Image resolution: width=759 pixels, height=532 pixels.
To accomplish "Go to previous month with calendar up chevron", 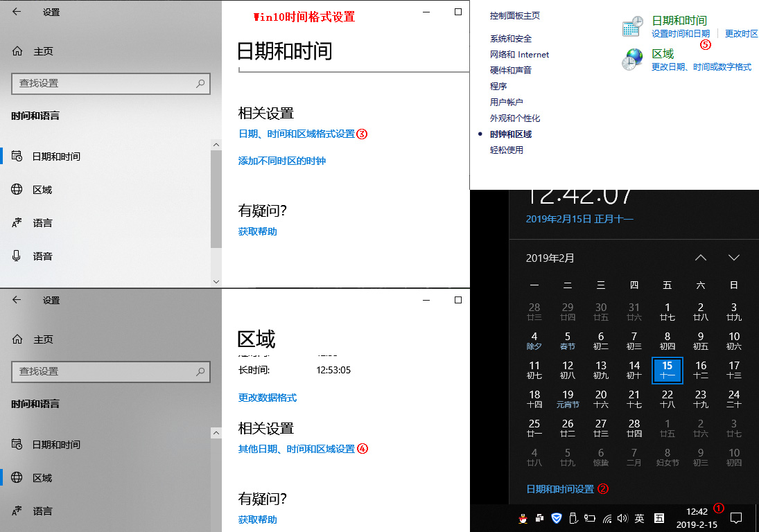I will pos(701,258).
